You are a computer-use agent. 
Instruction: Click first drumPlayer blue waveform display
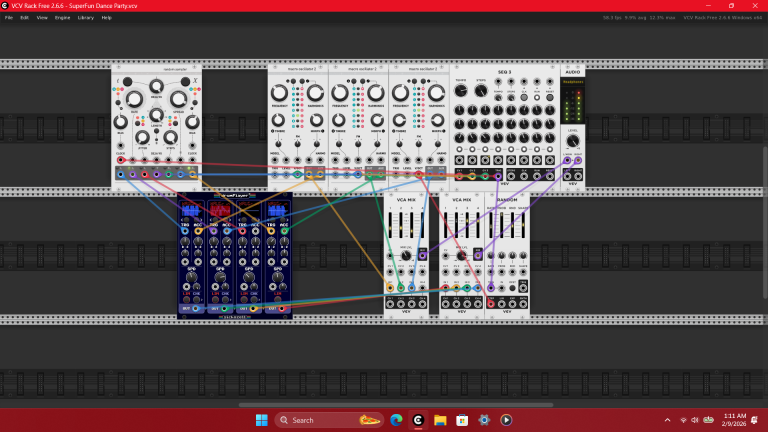point(191,211)
